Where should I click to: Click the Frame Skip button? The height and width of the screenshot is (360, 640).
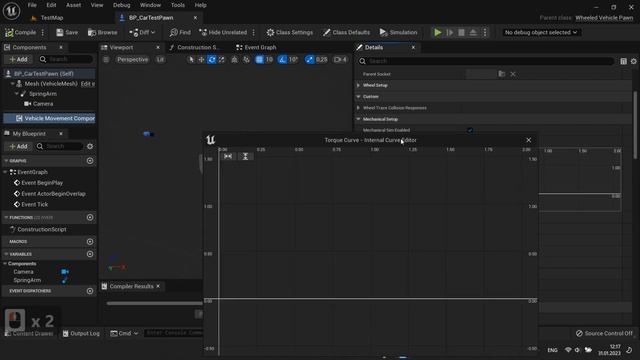pos(450,32)
